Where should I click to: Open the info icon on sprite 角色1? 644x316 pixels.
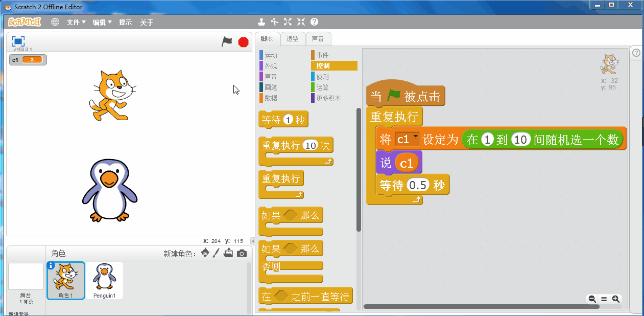[x=51, y=265]
